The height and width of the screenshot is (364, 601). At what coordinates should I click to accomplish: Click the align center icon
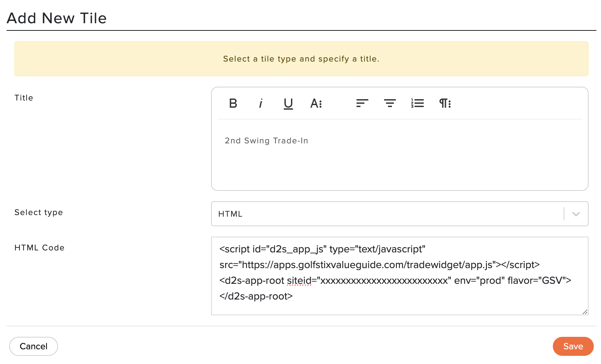tap(390, 103)
